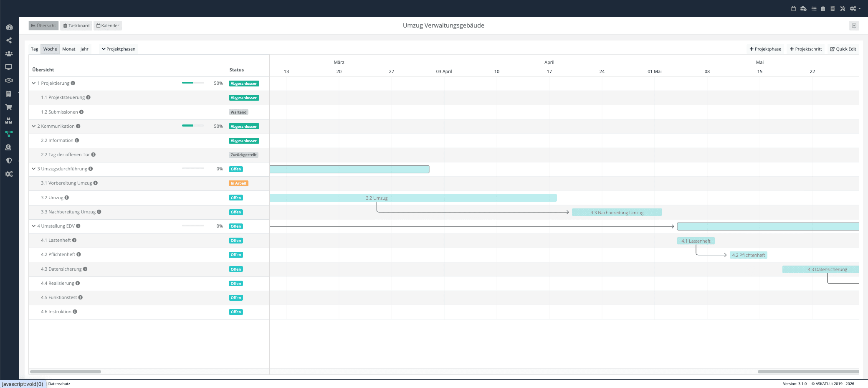This screenshot has width=868, height=388.
Task: Select the 4.3 Datensicherung Gantt bar
Action: click(821, 269)
